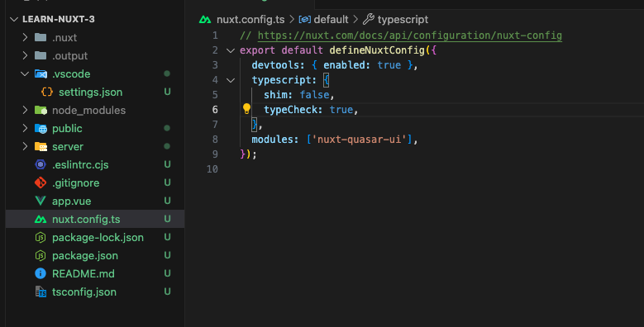The image size is (644, 327).
Task: Select the node_modules folder name
Action: pyautogui.click(x=88, y=110)
